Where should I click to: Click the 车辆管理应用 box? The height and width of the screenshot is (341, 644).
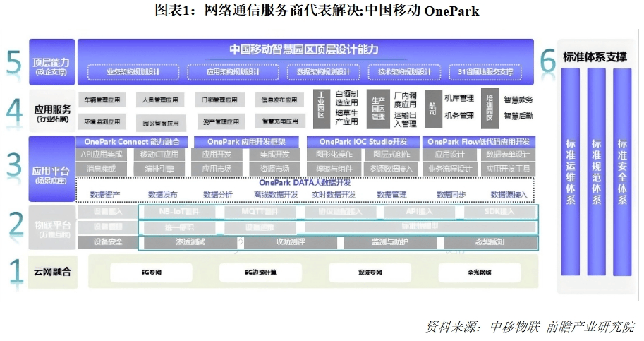click(x=102, y=100)
